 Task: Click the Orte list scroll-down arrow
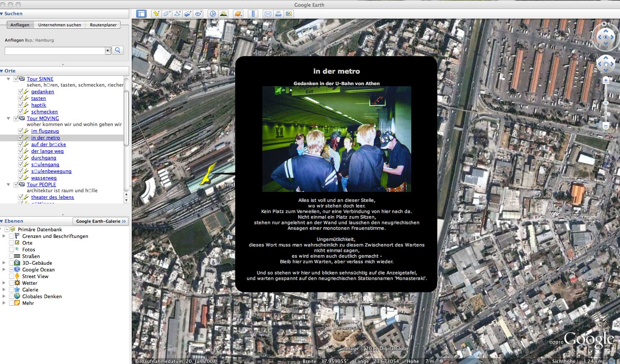click(126, 200)
